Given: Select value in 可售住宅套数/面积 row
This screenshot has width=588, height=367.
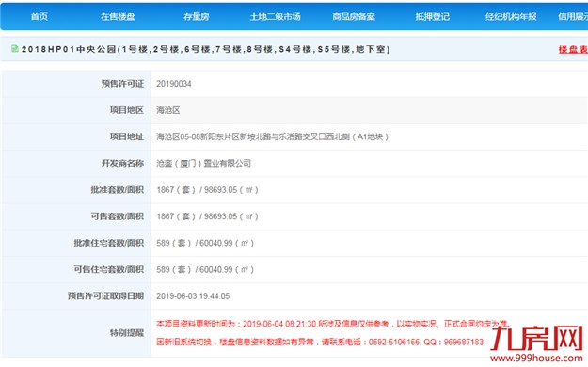Looking at the screenshot, I should (205, 270).
